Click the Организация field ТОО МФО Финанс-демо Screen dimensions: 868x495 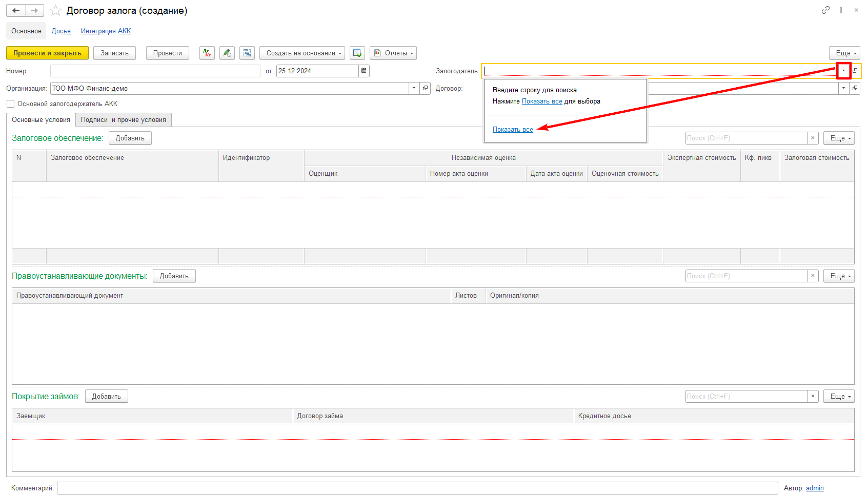coord(230,88)
